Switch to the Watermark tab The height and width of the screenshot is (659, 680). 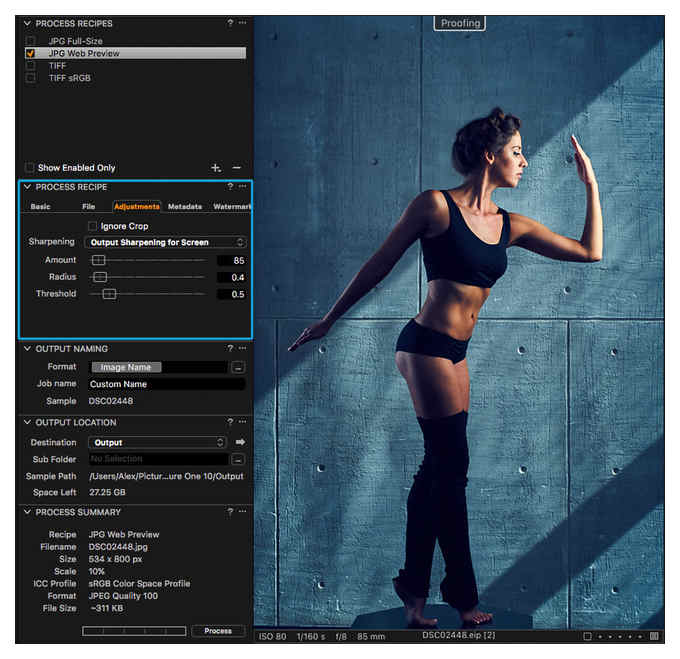(232, 206)
